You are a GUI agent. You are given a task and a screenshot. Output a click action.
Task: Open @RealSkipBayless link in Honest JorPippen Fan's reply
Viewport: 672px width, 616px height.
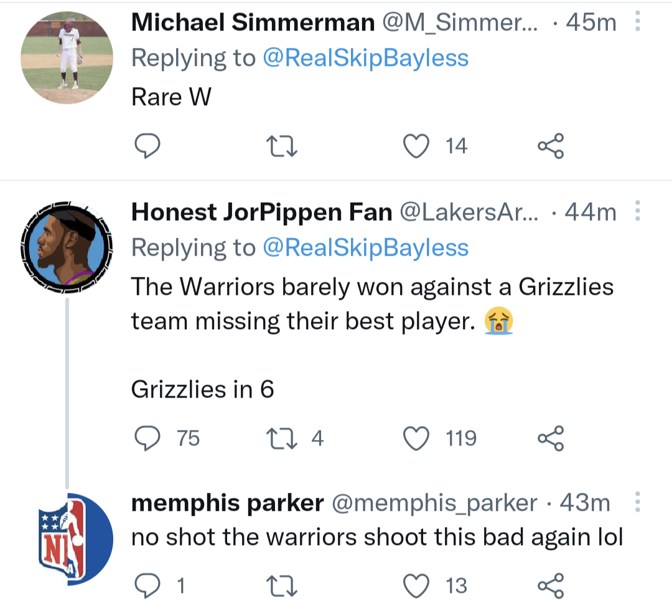click(365, 248)
